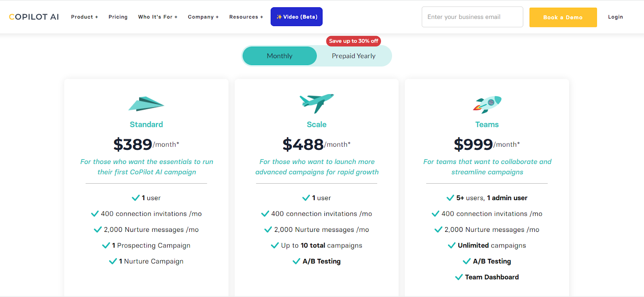Expand the Who It's For menu
The height and width of the screenshot is (297, 644).
pos(157,17)
